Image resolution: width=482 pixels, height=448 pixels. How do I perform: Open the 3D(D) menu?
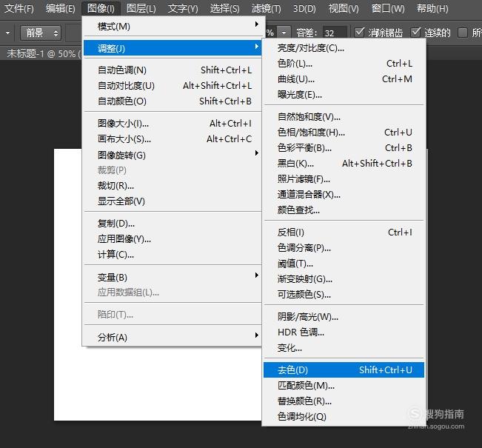click(x=304, y=8)
